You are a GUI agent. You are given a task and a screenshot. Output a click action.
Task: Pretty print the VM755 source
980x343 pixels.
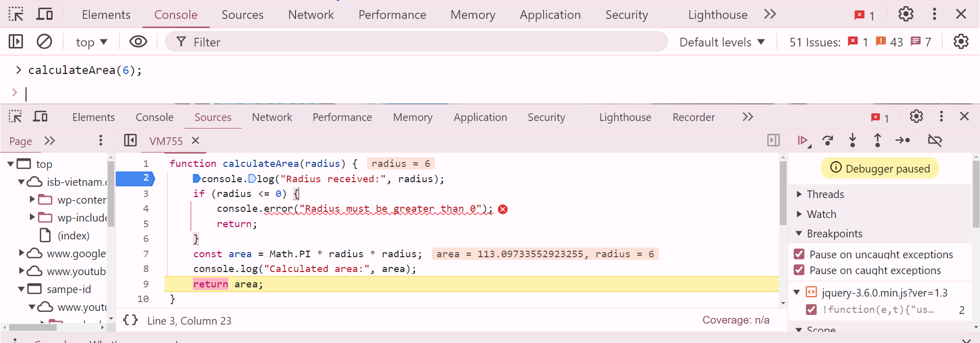pos(131,320)
